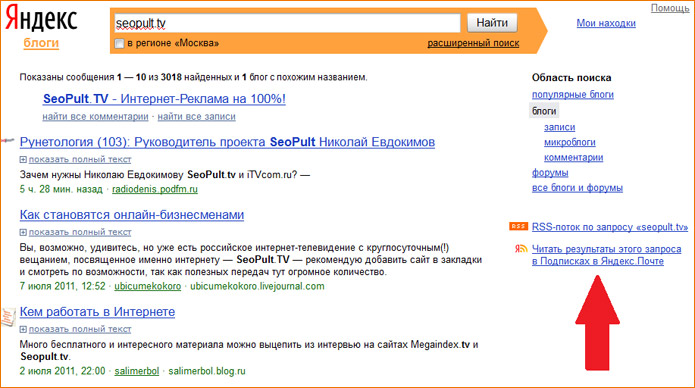Click salimerbol.blog.ru text

coord(207,371)
